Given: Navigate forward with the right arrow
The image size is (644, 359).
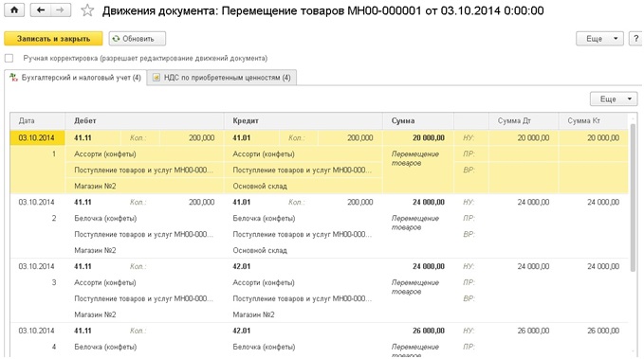Looking at the screenshot, I should [x=61, y=9].
